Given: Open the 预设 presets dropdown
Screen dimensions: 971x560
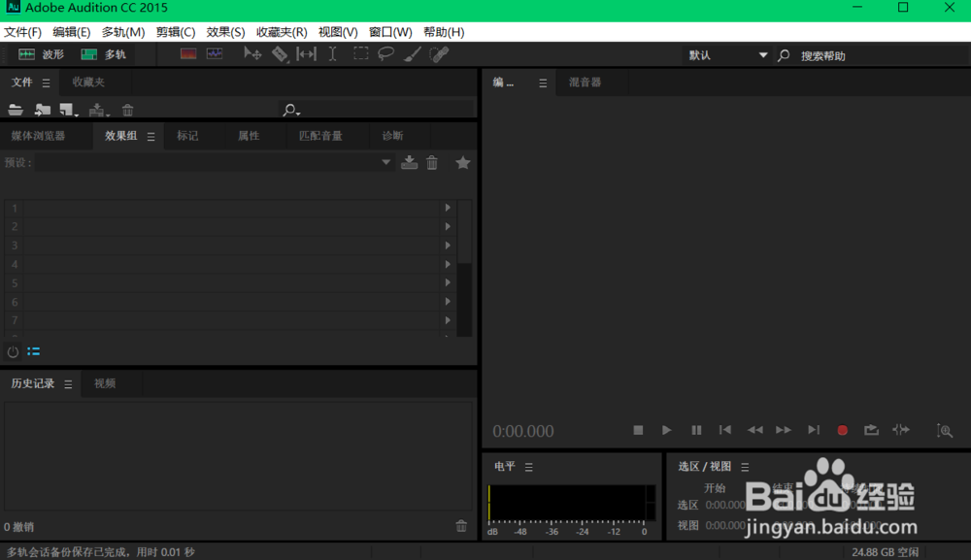Looking at the screenshot, I should (214, 162).
